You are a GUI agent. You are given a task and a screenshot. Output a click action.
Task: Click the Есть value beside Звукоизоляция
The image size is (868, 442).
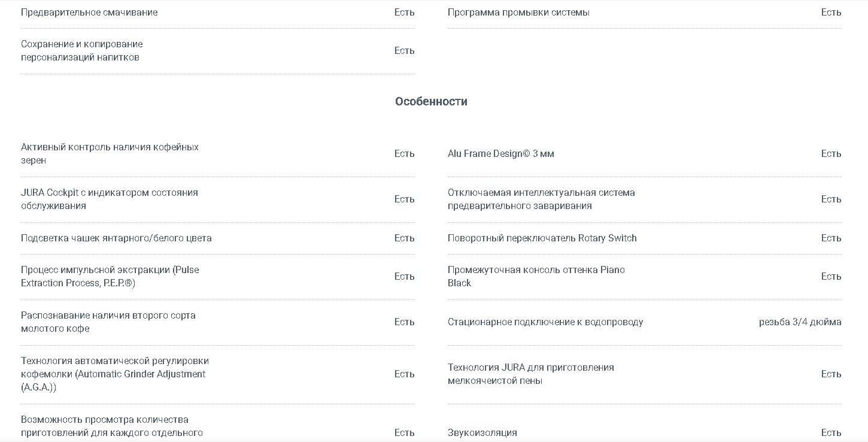click(x=831, y=432)
